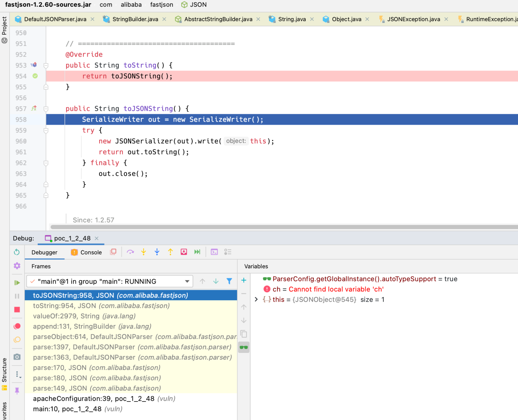Click remove watch minus icon
Viewport: 518px width, 420px height.
point(244,293)
